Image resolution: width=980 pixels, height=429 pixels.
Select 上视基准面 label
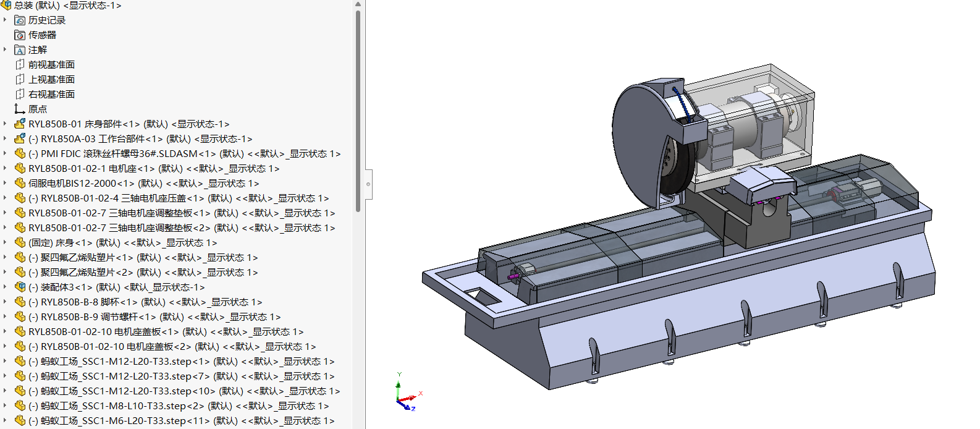pos(51,80)
